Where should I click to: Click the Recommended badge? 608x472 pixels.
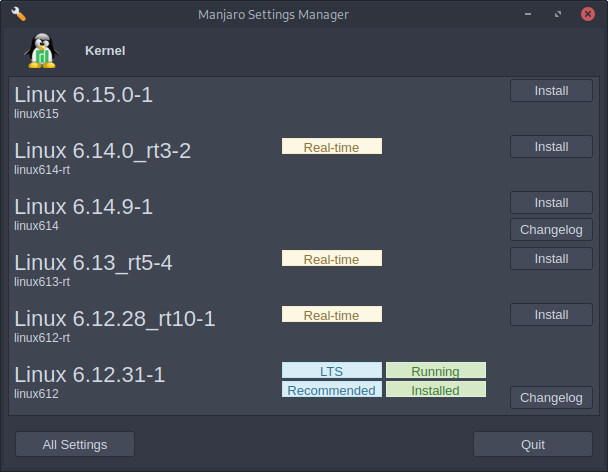[332, 389]
